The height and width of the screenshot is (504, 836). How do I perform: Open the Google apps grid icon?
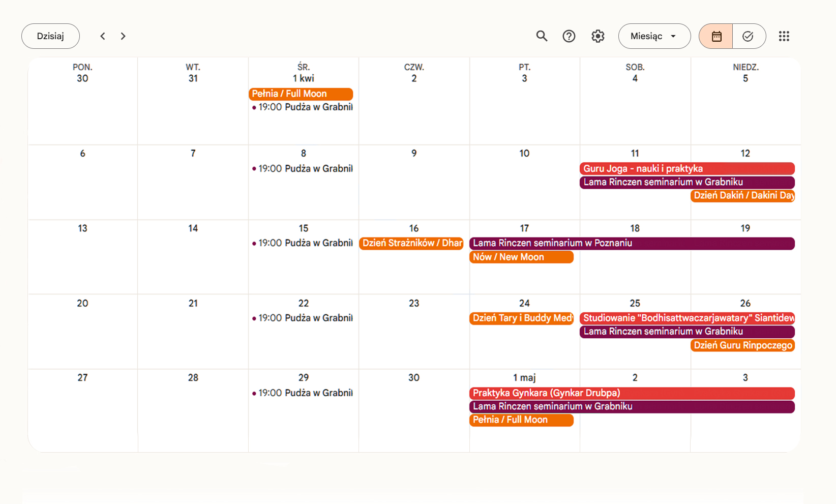click(x=784, y=36)
